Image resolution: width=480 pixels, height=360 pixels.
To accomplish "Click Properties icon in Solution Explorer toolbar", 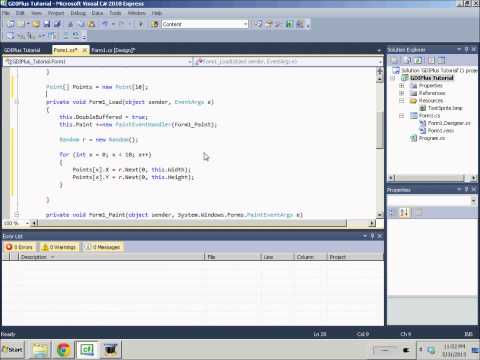I will click(394, 60).
